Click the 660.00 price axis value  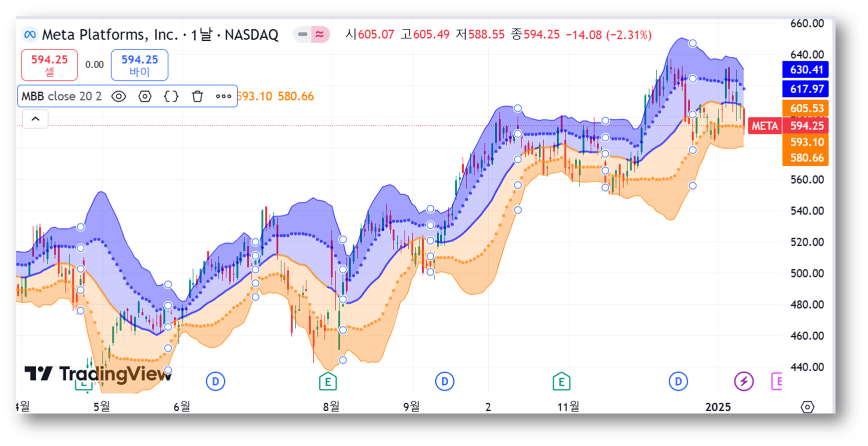(x=807, y=23)
